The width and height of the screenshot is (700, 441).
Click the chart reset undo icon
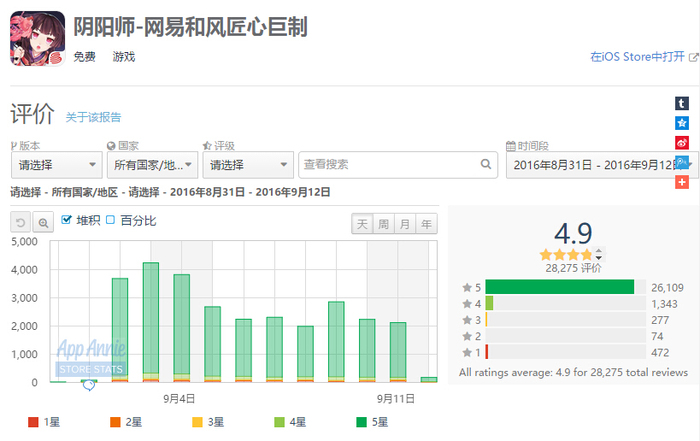21,222
